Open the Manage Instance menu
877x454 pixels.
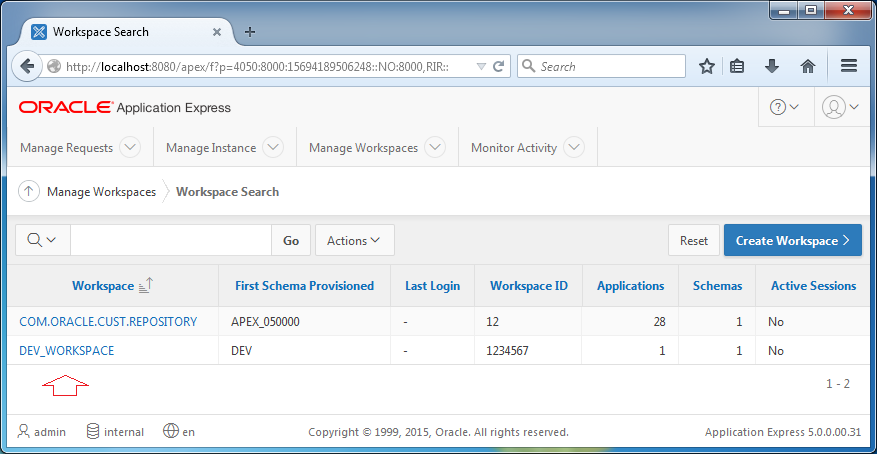click(x=211, y=148)
